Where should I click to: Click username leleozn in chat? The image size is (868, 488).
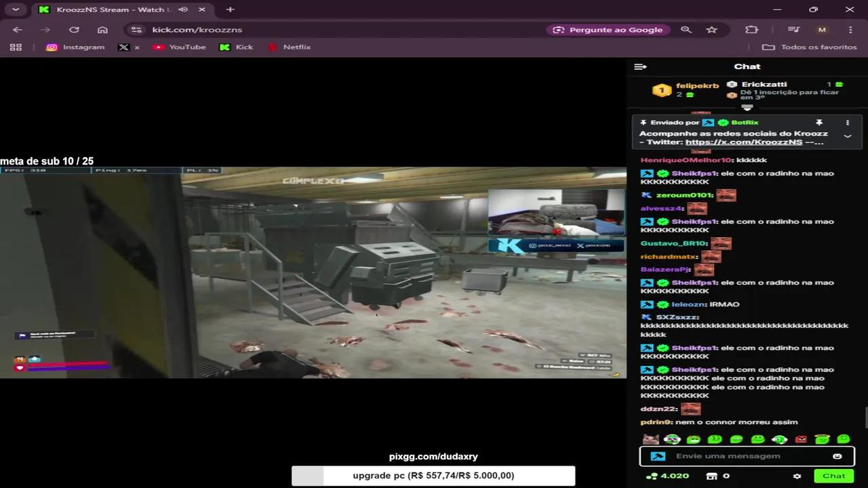(x=688, y=304)
